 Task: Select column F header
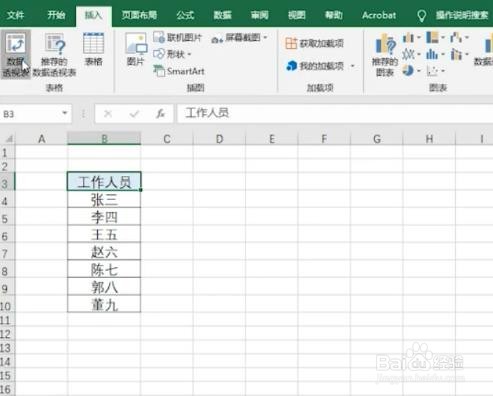coord(324,138)
